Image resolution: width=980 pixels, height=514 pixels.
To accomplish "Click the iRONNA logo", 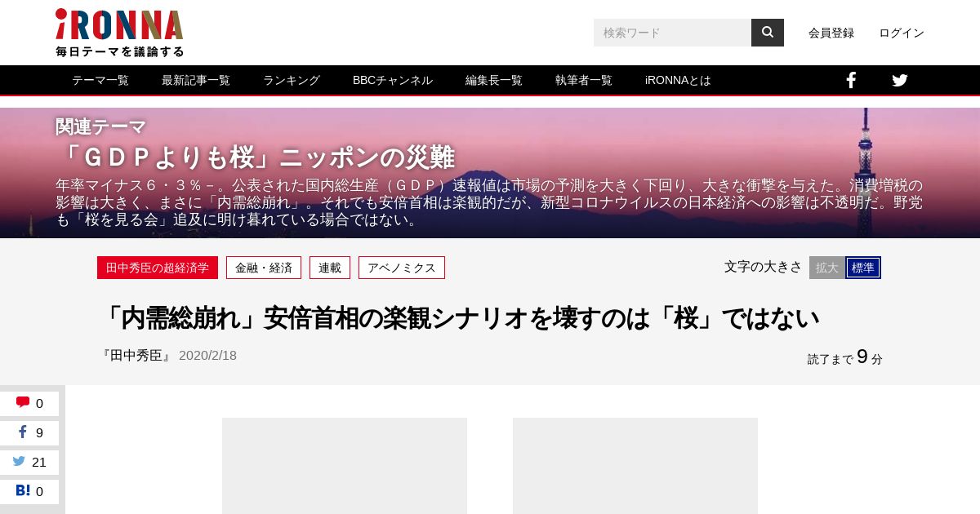I will 119,32.
